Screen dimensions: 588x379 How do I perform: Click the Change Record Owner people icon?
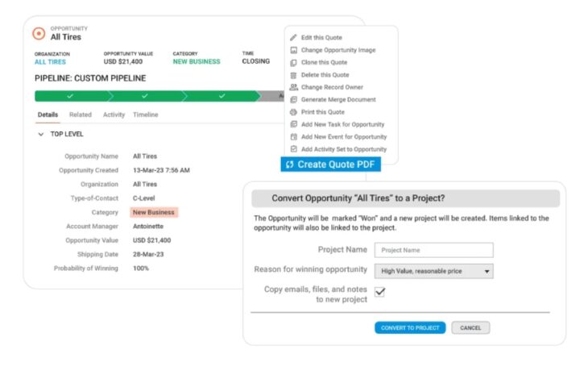coord(294,87)
